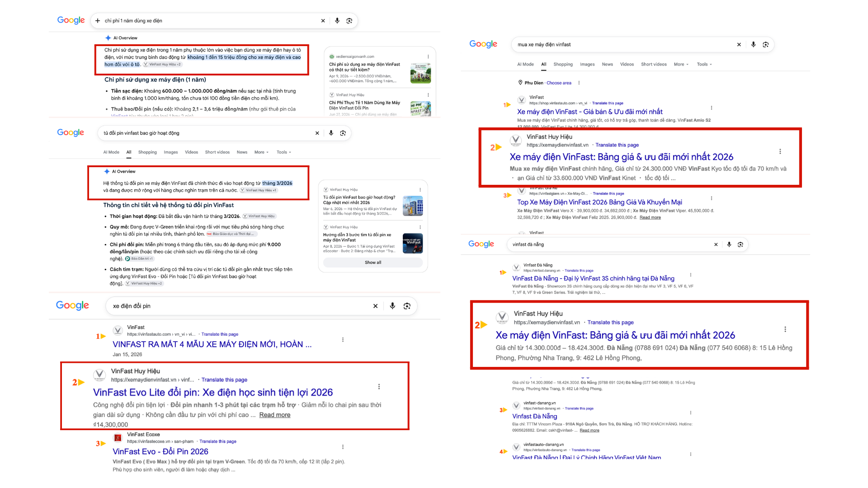The image size is (868, 488).
Task: Open Google Lens in 'chi phí 1 năm' search bar
Action: (x=349, y=21)
